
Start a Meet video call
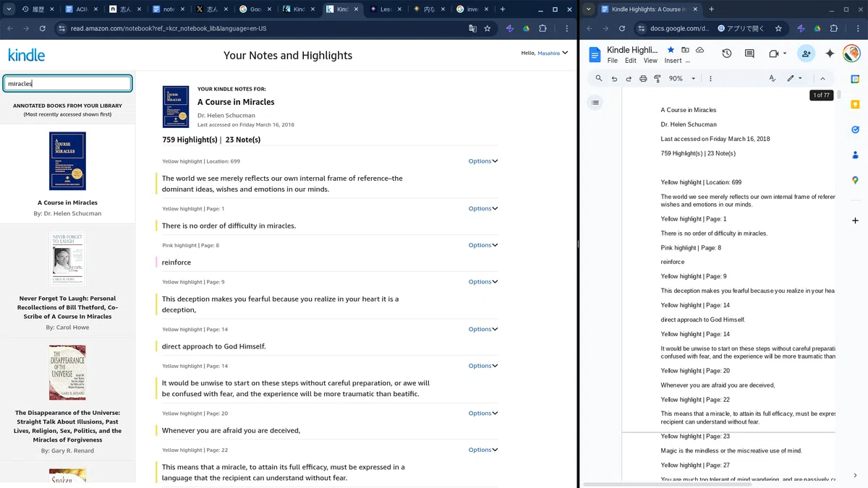[773, 54]
